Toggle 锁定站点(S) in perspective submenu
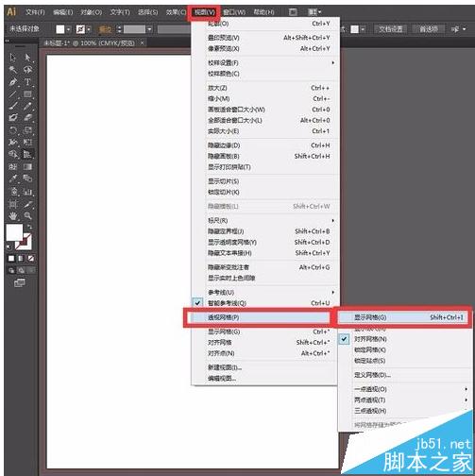Viewport: 475px width, 476px height. (404, 361)
